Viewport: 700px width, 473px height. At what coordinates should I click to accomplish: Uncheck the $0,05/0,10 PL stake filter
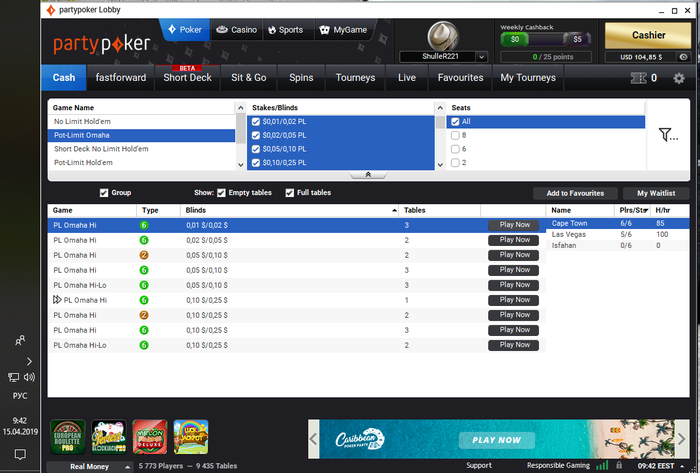point(256,149)
